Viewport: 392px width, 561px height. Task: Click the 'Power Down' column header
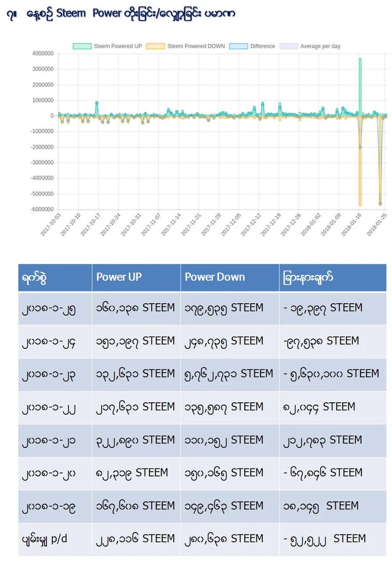(x=230, y=278)
